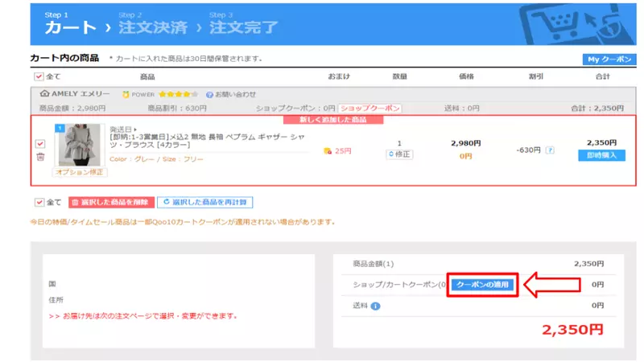The image size is (644, 362).
Task: Toggle the top 全て select-all checkbox
Action: point(39,77)
